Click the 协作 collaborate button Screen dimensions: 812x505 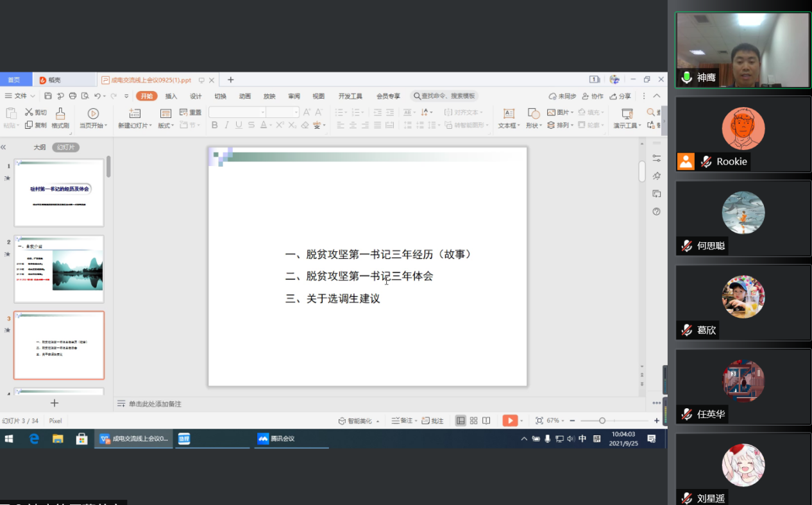(x=592, y=96)
